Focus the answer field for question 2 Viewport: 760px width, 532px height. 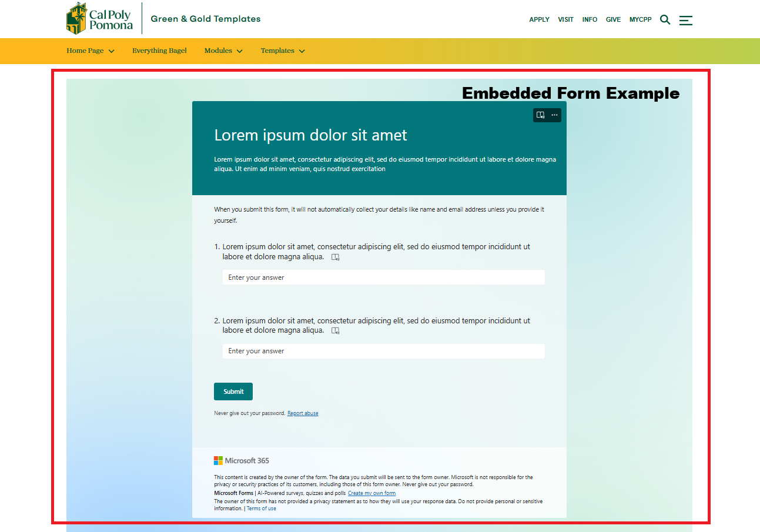[383, 352]
